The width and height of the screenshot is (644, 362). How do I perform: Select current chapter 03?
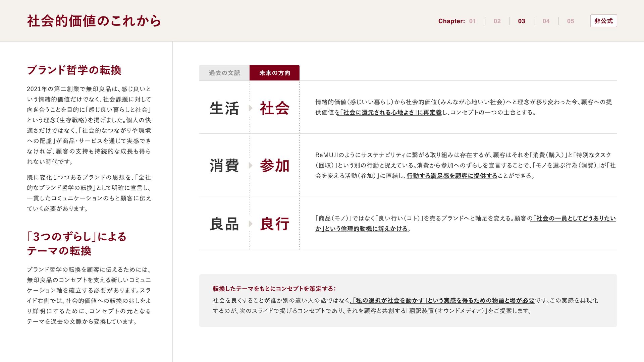point(521,21)
